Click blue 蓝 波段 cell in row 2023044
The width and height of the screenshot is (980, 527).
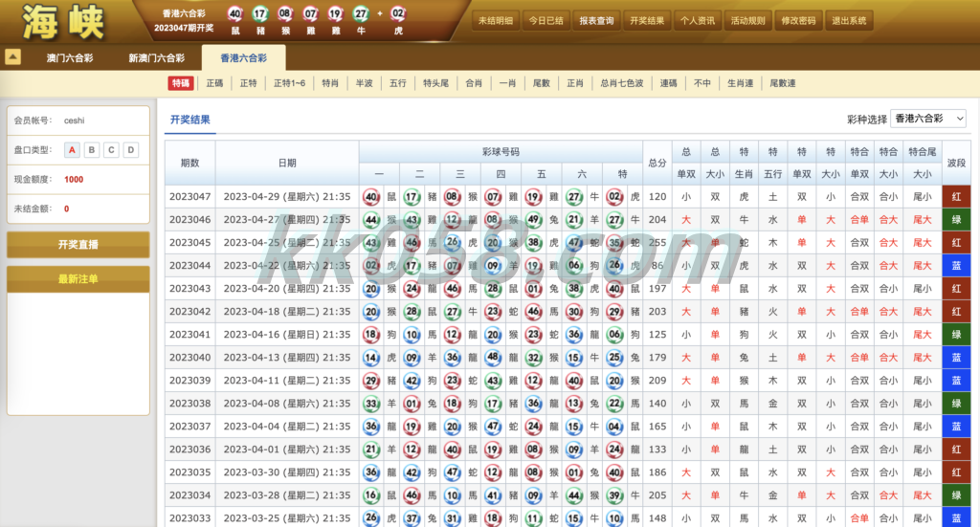[x=956, y=265]
